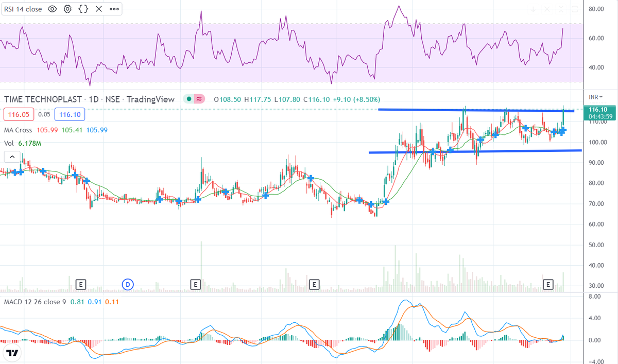This screenshot has width=618, height=364.
Task: Click the RSI source code braces icon
Action: [83, 9]
